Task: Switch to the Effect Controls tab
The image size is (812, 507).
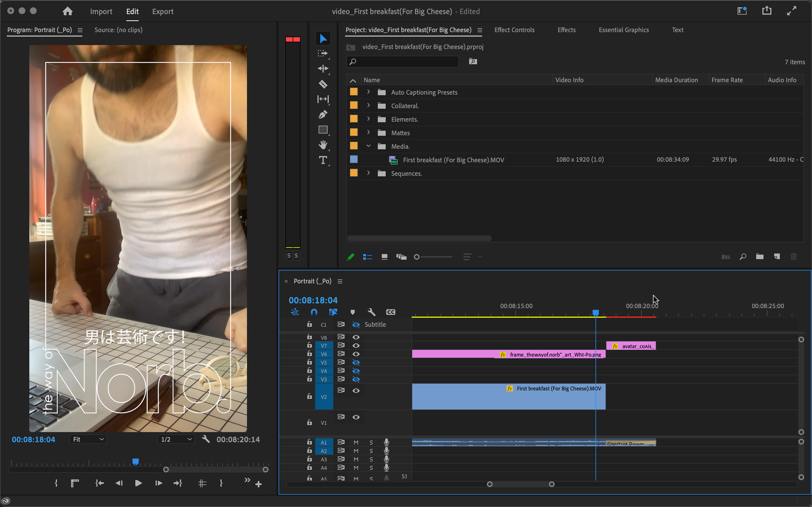Action: (x=514, y=30)
